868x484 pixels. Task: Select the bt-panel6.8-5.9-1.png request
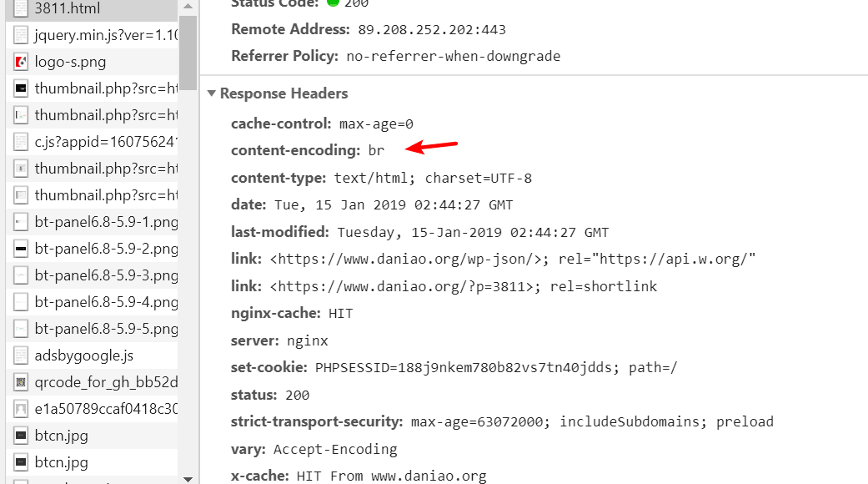(92, 222)
